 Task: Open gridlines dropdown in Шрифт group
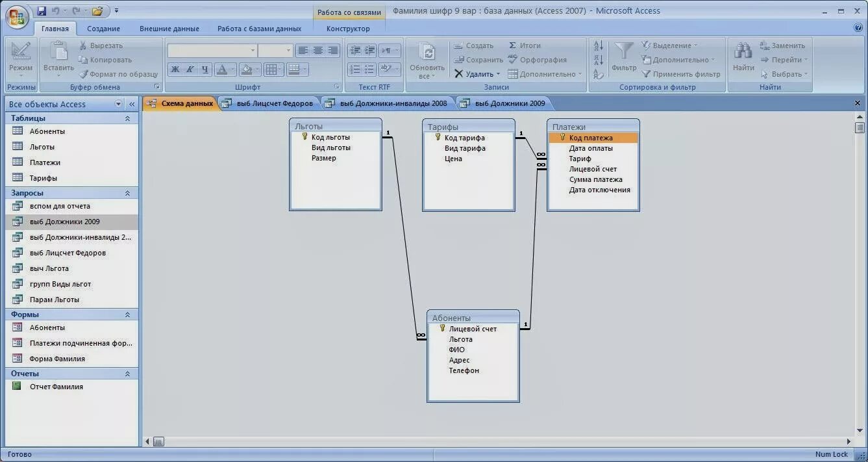point(280,70)
